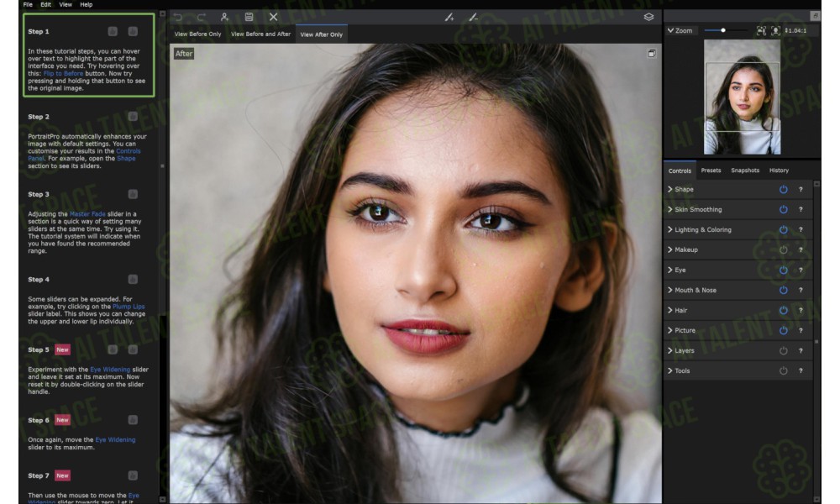This screenshot has height=504, width=840.
Task: Open help for the Eye section
Action: click(801, 270)
